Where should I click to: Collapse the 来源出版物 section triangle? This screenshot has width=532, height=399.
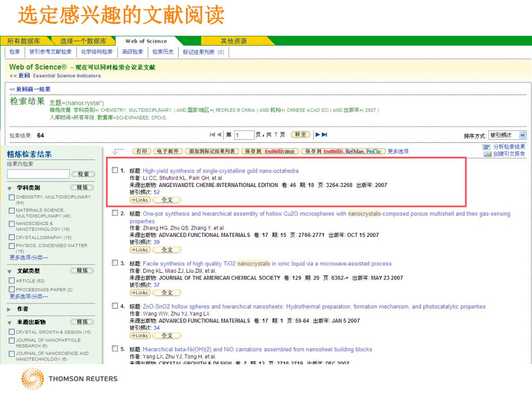[x=9, y=323]
